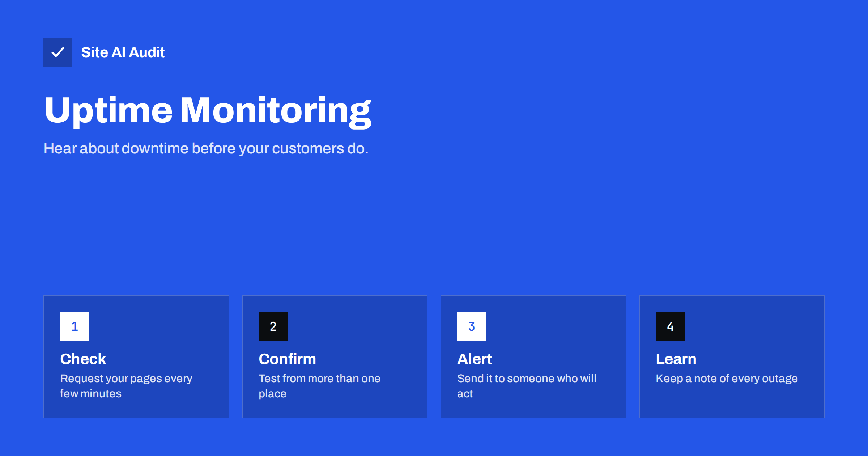Select the Alert step title
The width and height of the screenshot is (868, 456).
tap(475, 359)
